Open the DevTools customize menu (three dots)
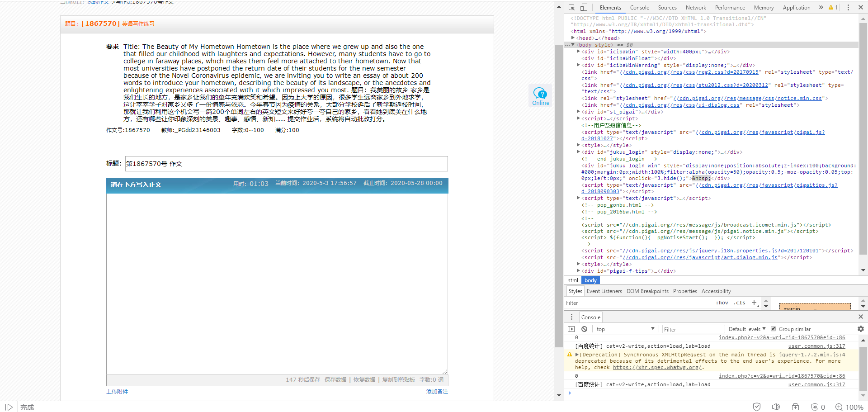 point(848,7)
